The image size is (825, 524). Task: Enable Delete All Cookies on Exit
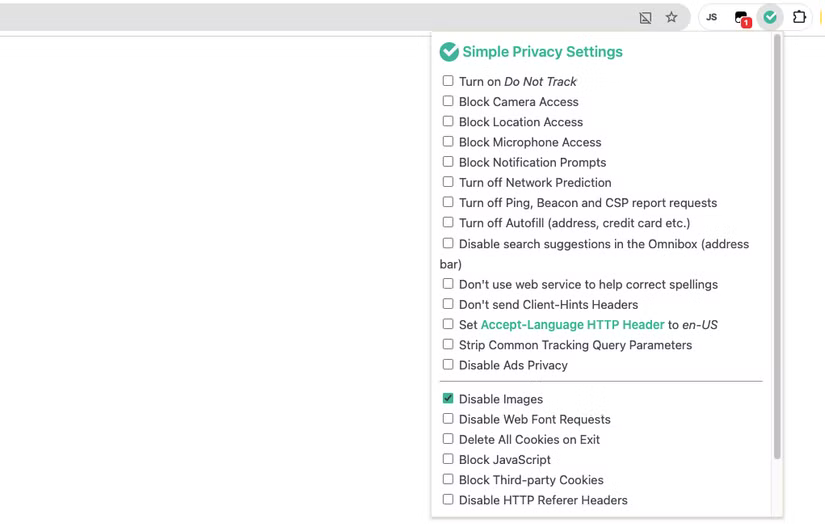click(x=448, y=439)
